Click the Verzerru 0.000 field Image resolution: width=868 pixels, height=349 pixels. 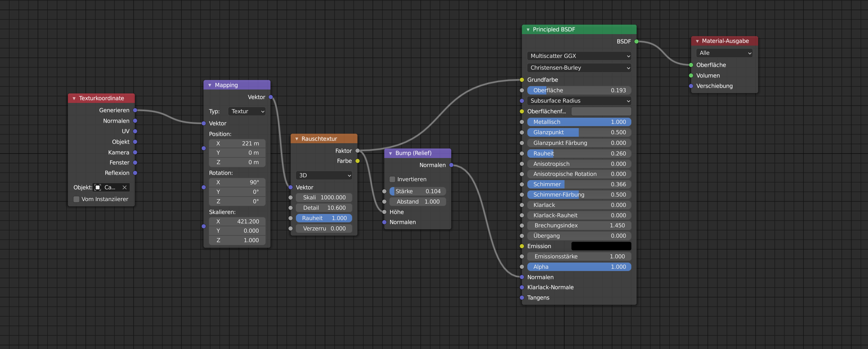[324, 229]
